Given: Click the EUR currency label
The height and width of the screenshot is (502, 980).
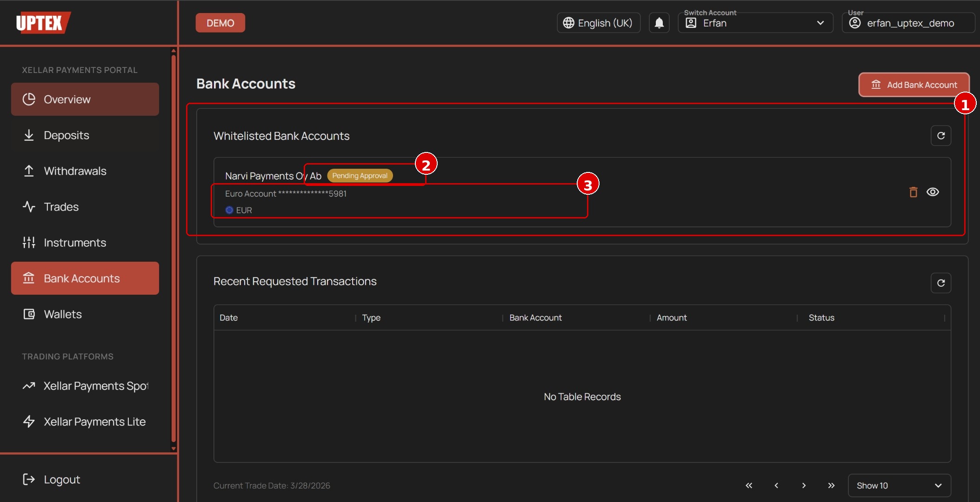Looking at the screenshot, I should coord(244,210).
